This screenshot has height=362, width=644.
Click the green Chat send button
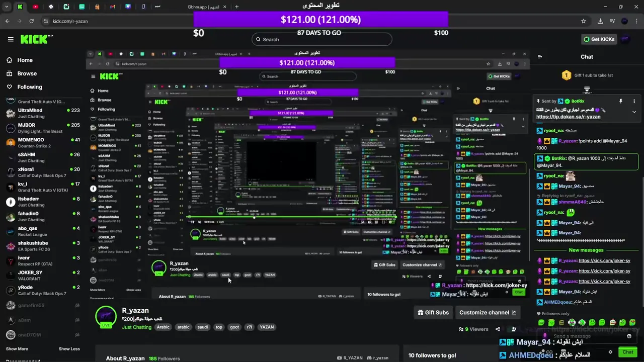627,352
